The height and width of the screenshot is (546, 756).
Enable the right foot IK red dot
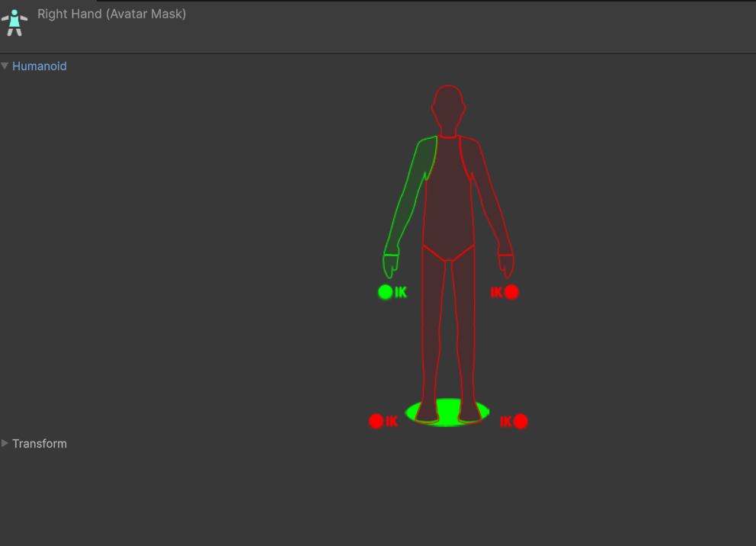(376, 421)
